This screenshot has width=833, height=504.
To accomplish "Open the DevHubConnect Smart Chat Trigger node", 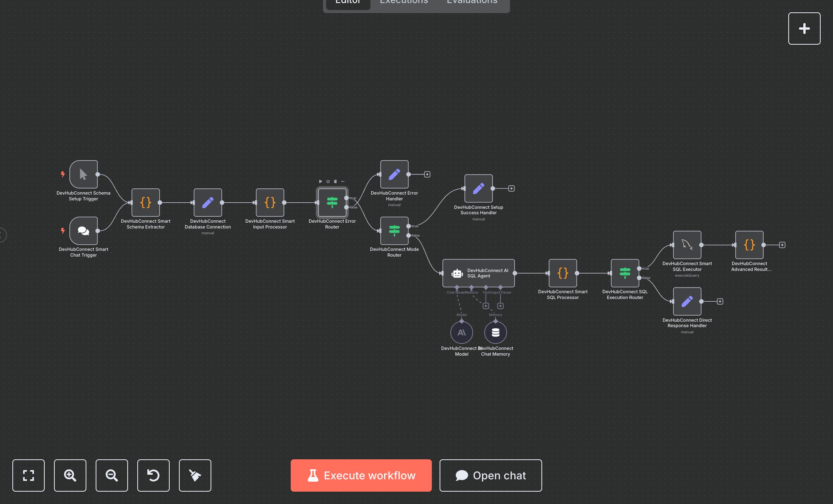I will click(83, 230).
